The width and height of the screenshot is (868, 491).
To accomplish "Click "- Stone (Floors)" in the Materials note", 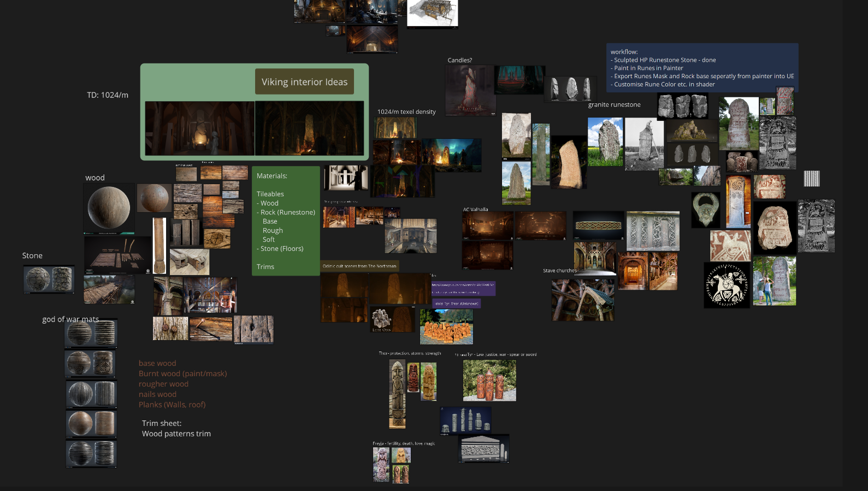I will (x=280, y=249).
